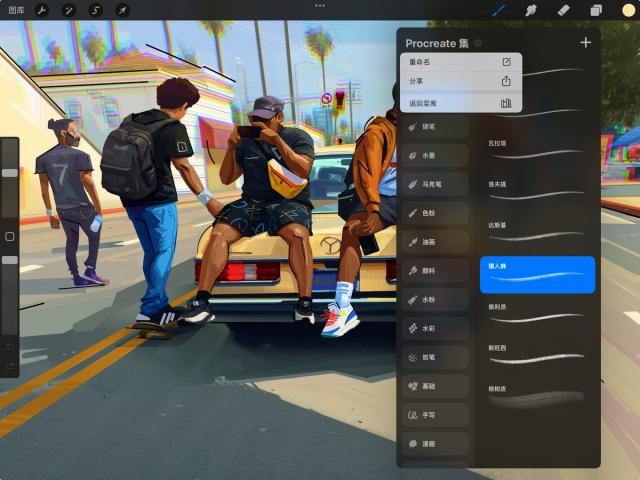Activate the Transform arrow tool
This screenshot has width=640, height=480.
coord(122,10)
